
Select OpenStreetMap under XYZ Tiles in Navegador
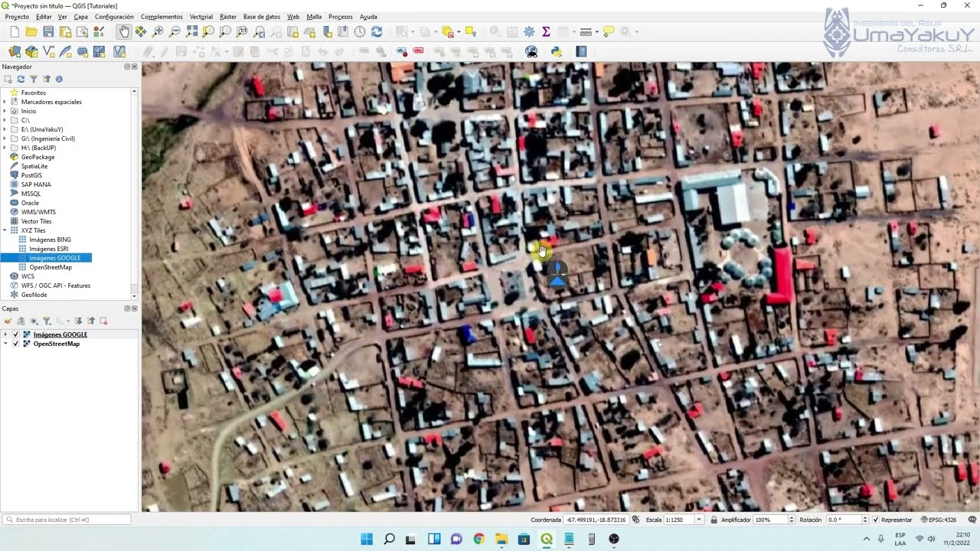pyautogui.click(x=50, y=267)
